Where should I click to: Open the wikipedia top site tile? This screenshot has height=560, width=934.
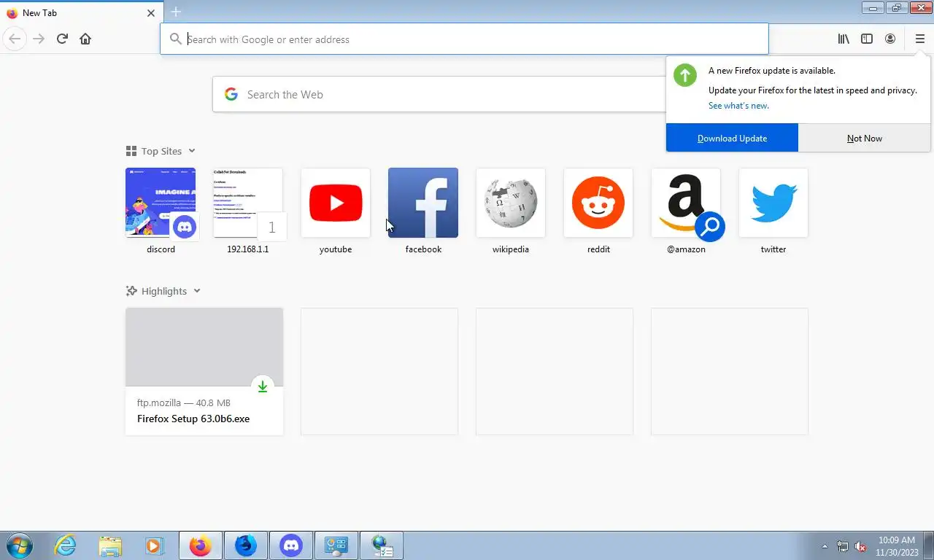[511, 211]
